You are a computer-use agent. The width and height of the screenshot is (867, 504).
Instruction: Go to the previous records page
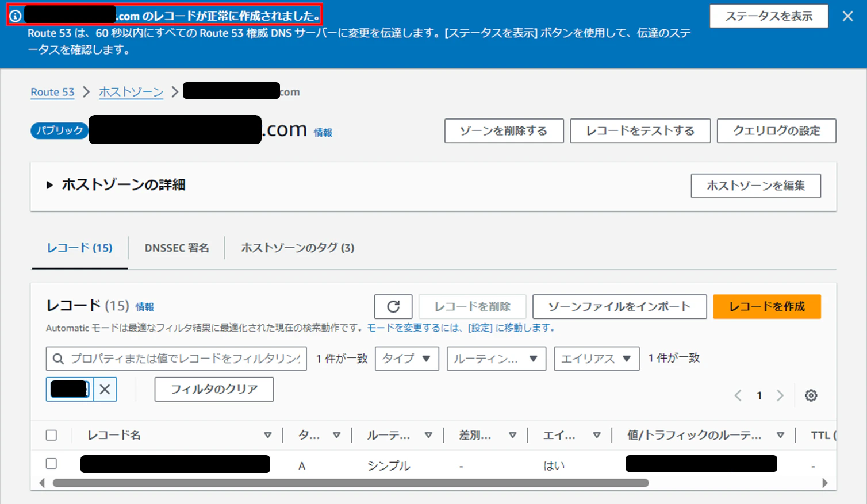[x=738, y=395]
